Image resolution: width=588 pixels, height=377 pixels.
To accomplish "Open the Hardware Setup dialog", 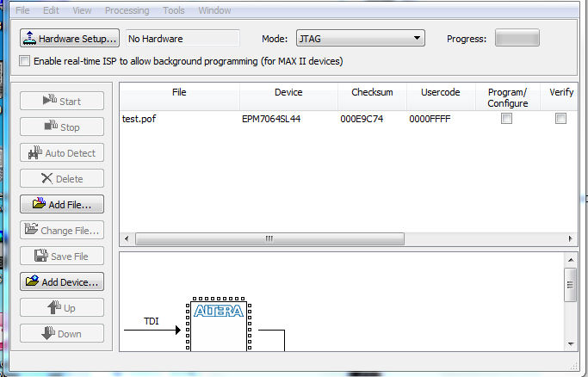I will pyautogui.click(x=70, y=38).
